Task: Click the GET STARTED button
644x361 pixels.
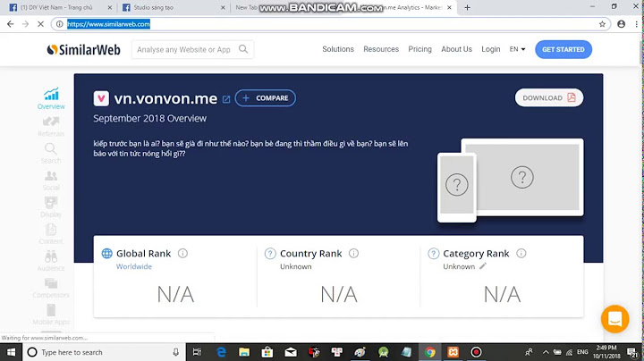Action: click(x=563, y=49)
